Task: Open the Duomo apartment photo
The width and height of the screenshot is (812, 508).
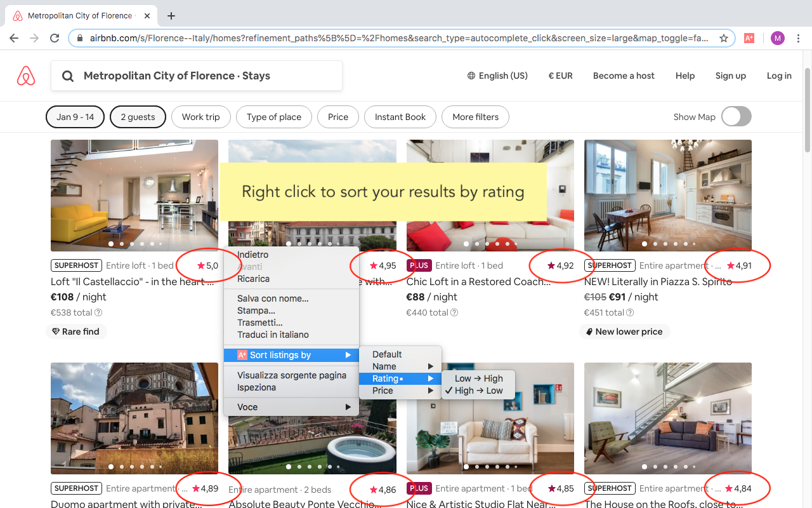Action: click(134, 418)
